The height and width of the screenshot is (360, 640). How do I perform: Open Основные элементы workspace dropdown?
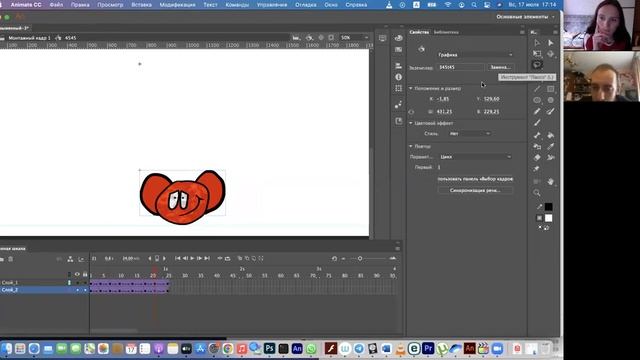coord(525,17)
